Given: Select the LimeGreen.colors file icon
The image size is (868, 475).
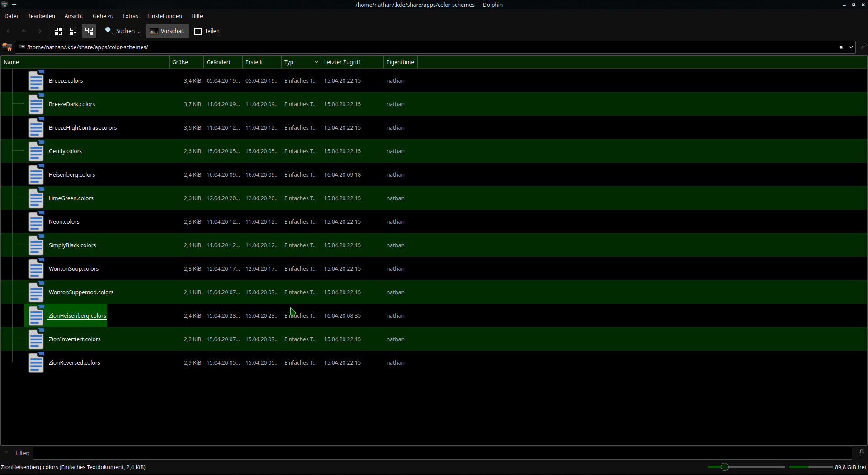Looking at the screenshot, I should click(x=36, y=198).
